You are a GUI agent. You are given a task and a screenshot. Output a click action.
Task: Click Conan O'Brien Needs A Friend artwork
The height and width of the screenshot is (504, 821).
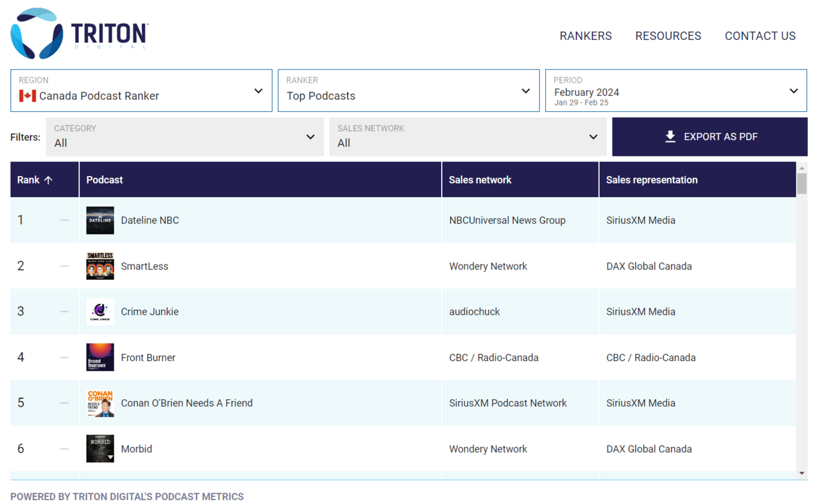100,404
